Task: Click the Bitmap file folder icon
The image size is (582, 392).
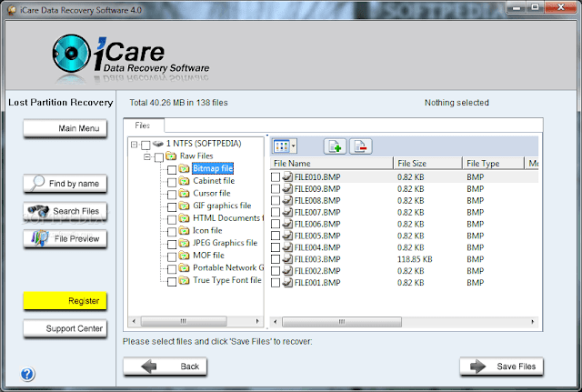Action: pos(184,169)
